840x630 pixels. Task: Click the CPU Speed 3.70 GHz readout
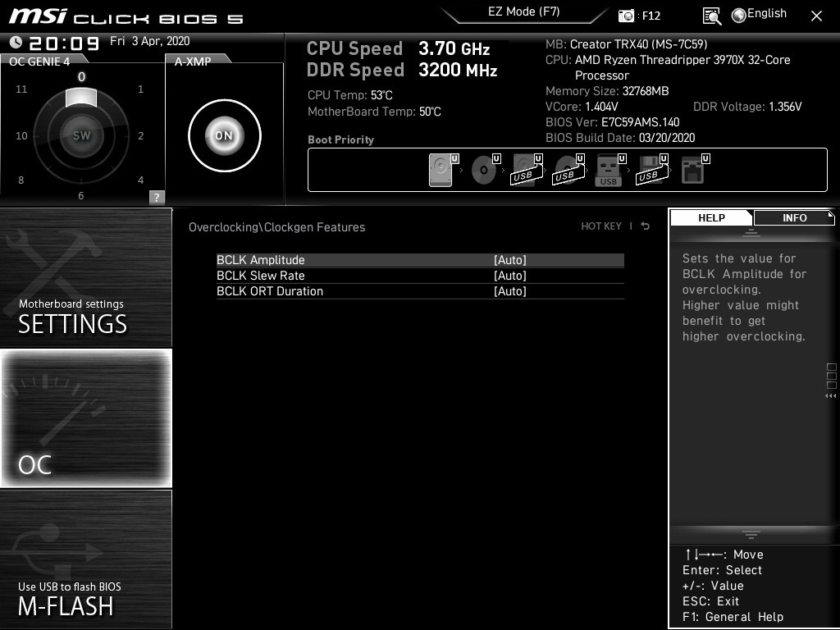(x=398, y=48)
